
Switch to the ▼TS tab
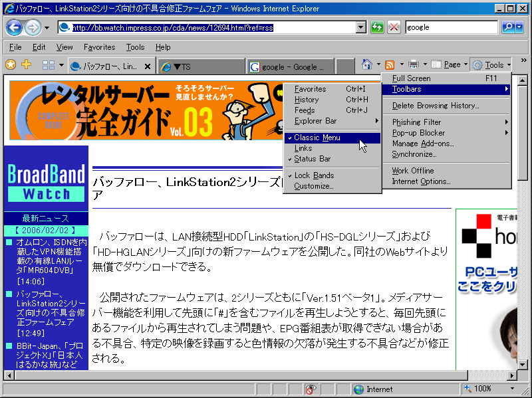pos(201,67)
